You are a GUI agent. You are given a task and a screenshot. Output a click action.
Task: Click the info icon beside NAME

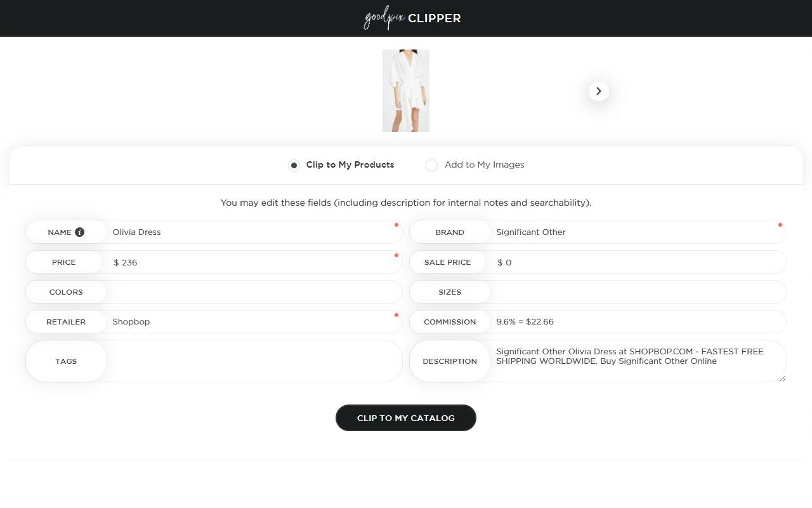point(80,232)
